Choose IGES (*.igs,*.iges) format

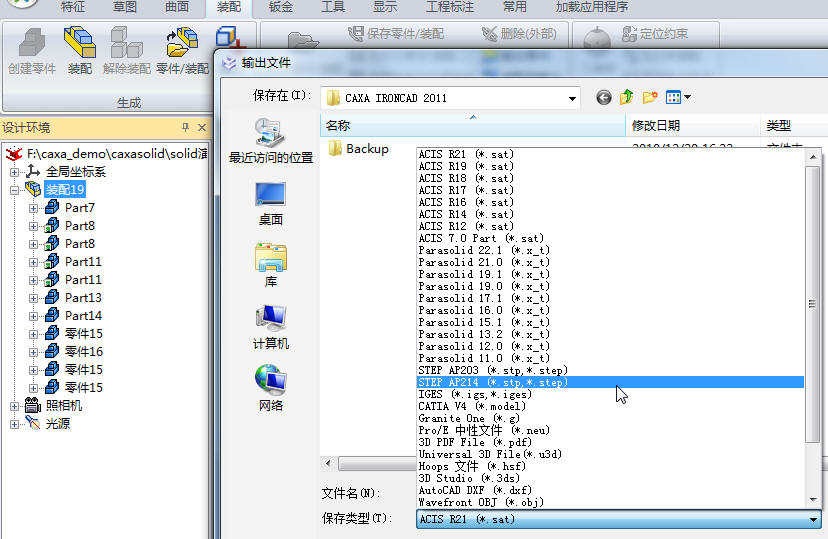click(610, 394)
